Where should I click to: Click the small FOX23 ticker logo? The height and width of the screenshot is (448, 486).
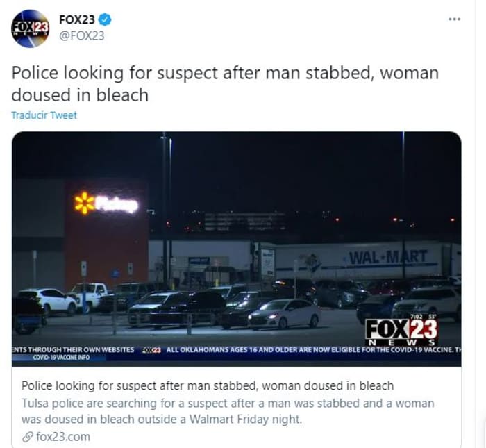151,350
